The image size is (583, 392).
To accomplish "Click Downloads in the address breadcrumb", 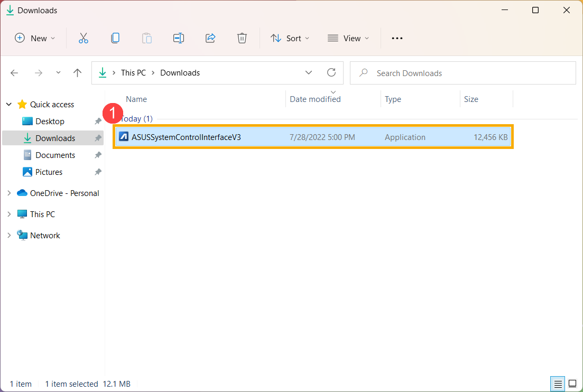I will coord(180,73).
